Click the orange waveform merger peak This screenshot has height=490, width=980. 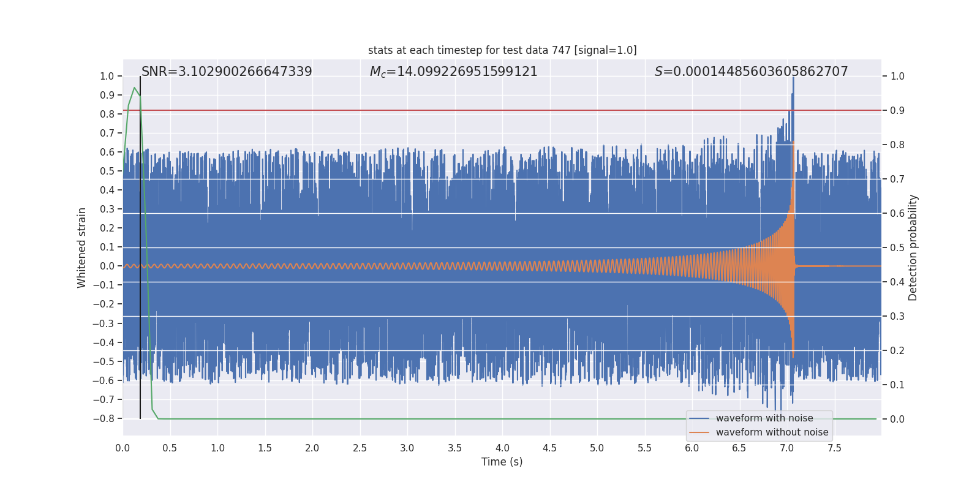793,142
